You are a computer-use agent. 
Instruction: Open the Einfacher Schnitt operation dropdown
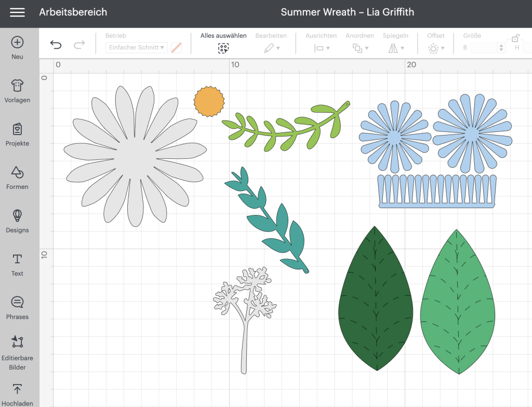click(x=137, y=47)
